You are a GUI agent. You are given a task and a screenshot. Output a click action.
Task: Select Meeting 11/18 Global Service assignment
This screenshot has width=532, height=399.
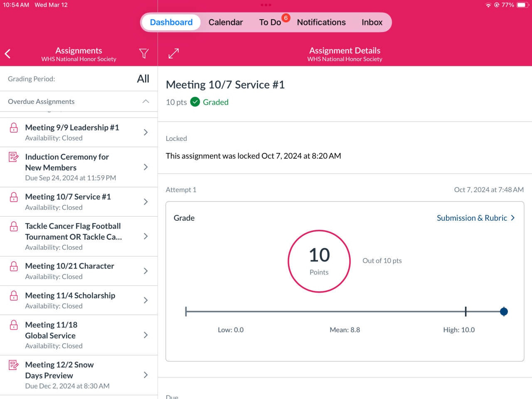(x=79, y=335)
